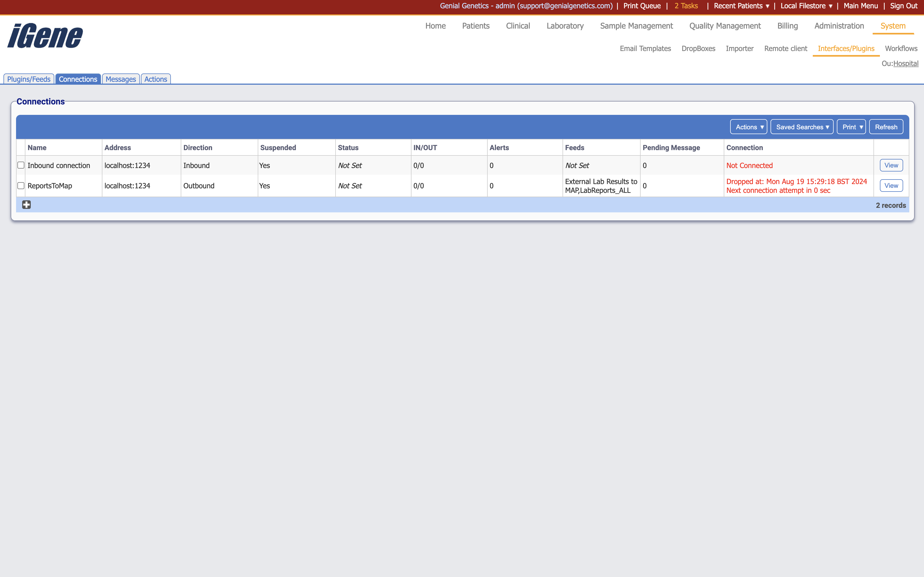Switch to the Messages tab
Screen dimensions: 924x577
[x=121, y=79]
